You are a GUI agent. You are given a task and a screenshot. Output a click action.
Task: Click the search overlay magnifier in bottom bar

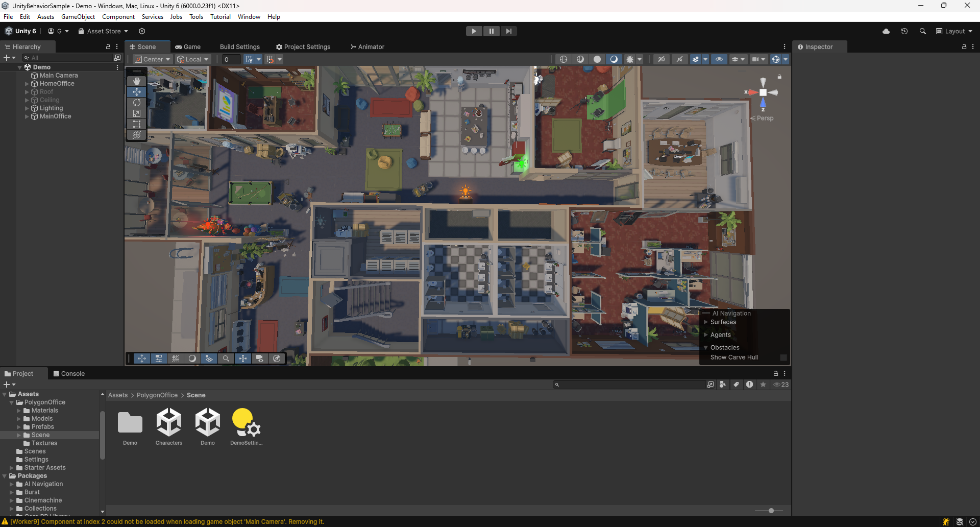(226, 358)
